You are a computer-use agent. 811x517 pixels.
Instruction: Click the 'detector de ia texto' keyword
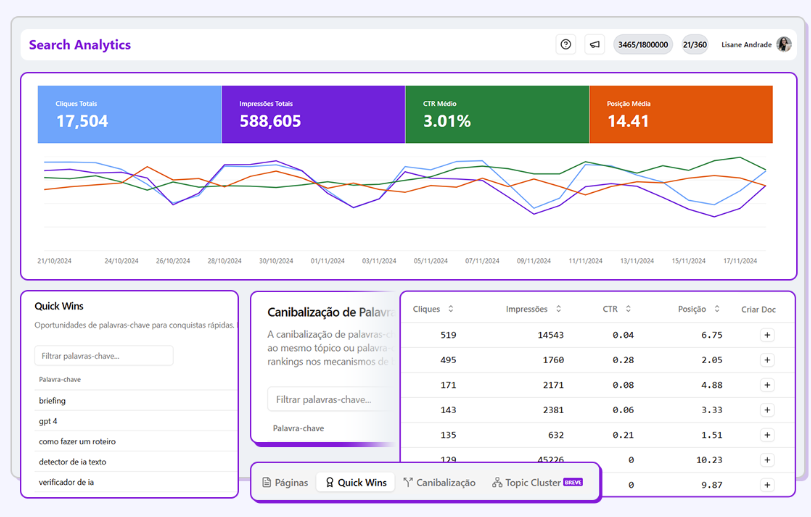(x=72, y=462)
